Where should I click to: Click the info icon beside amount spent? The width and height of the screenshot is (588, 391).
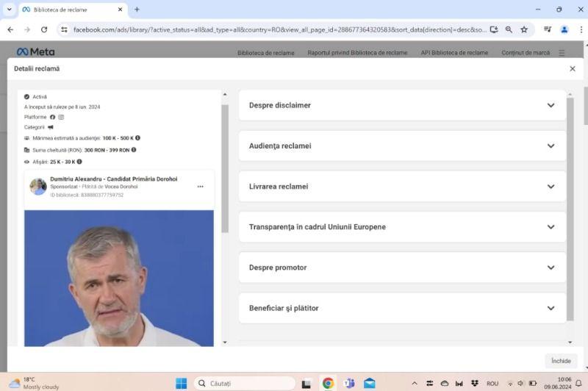(x=134, y=149)
